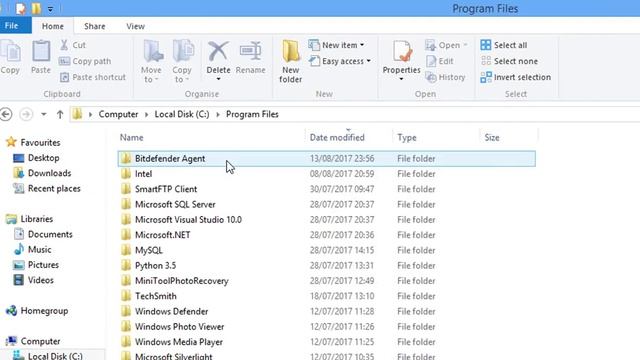Switch to the View ribbon tab

coord(135,26)
